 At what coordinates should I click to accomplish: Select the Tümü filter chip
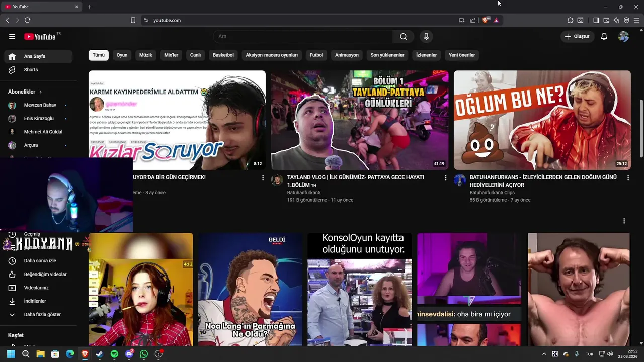pyautogui.click(x=99, y=55)
